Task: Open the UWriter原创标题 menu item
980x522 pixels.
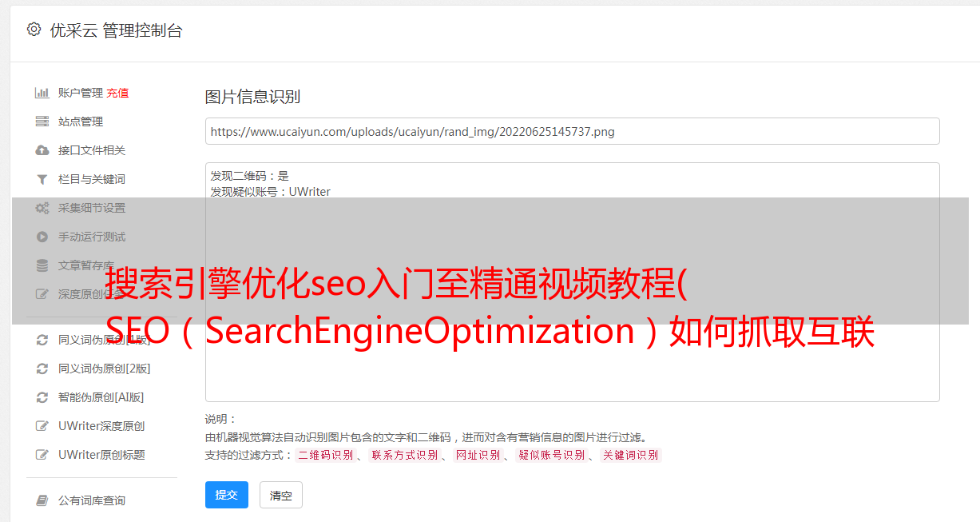Action: coord(101,455)
